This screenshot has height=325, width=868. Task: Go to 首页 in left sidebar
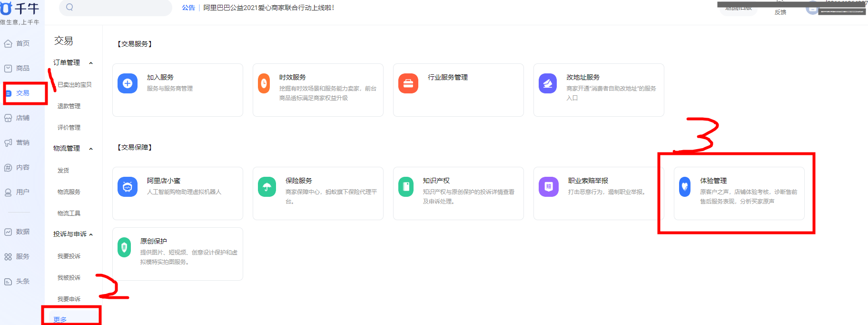click(x=22, y=43)
